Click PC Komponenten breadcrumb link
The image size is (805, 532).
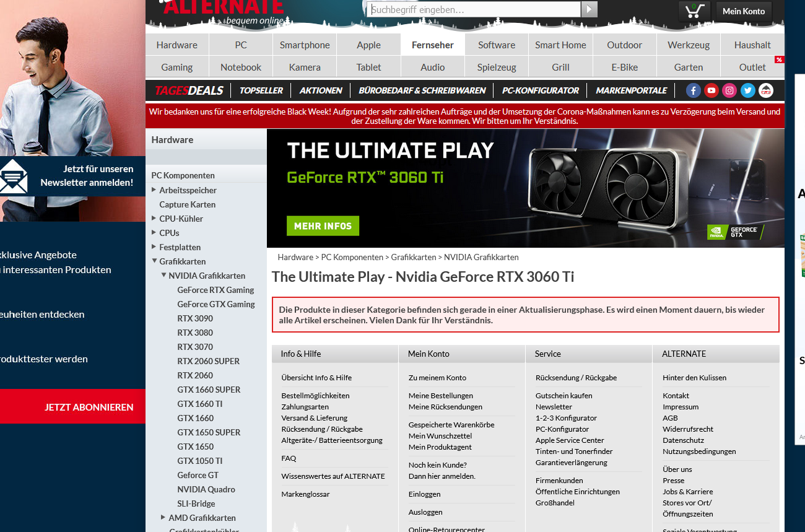tap(352, 257)
